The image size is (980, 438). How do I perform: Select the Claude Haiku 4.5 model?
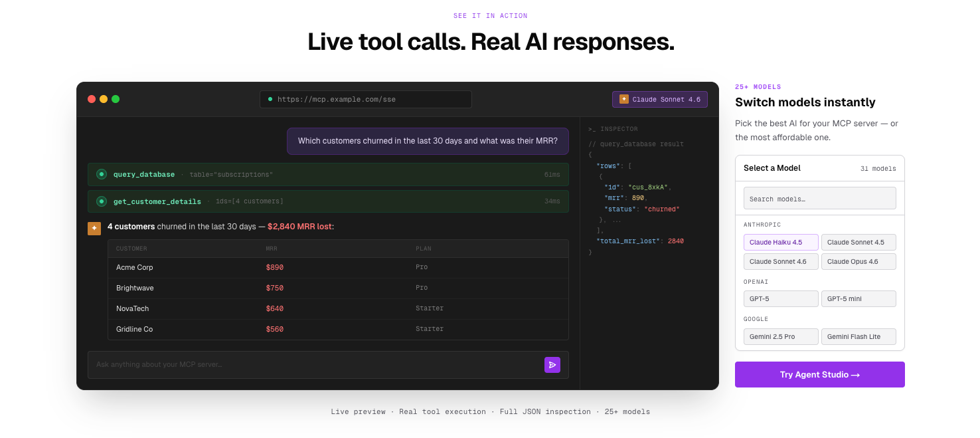tap(781, 242)
